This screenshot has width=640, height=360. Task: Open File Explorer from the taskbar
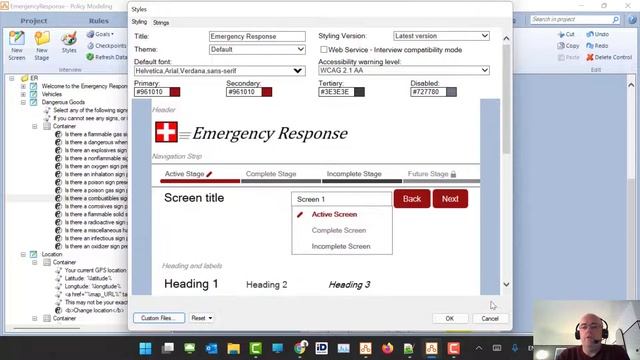click(233, 348)
